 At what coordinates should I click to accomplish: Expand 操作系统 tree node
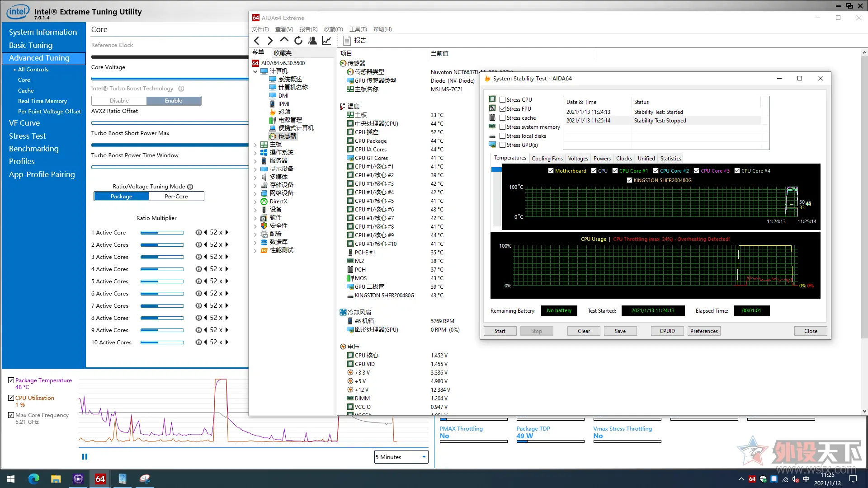click(x=255, y=153)
